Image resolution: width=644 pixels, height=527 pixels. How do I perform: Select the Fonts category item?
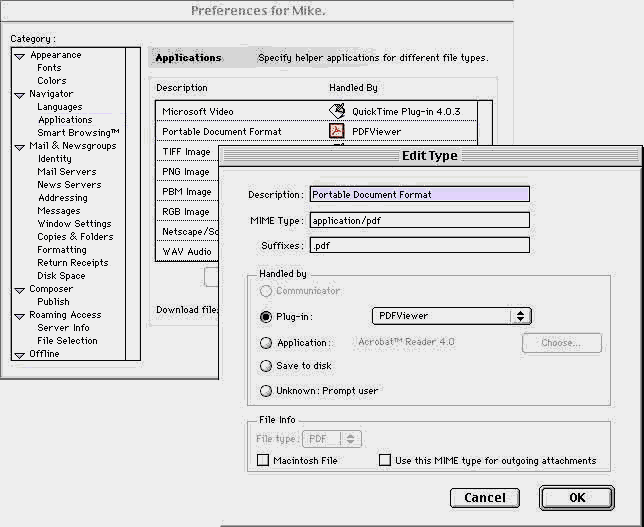coord(50,68)
